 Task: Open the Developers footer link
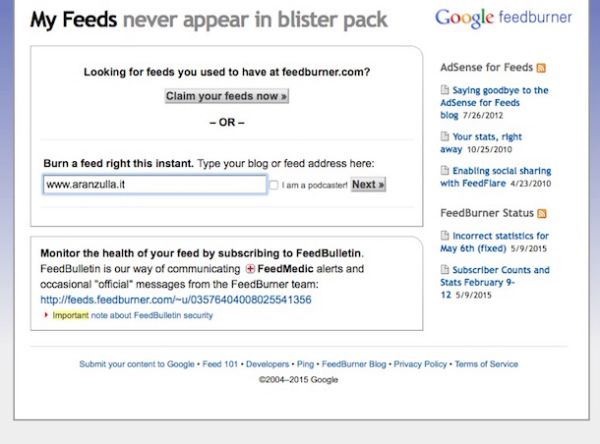coord(267,364)
